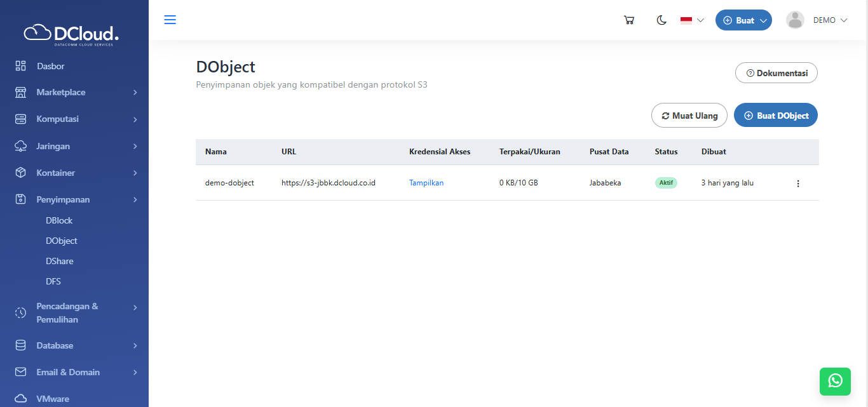
Task: Click the WhatsApp chat icon
Action: [x=835, y=381]
